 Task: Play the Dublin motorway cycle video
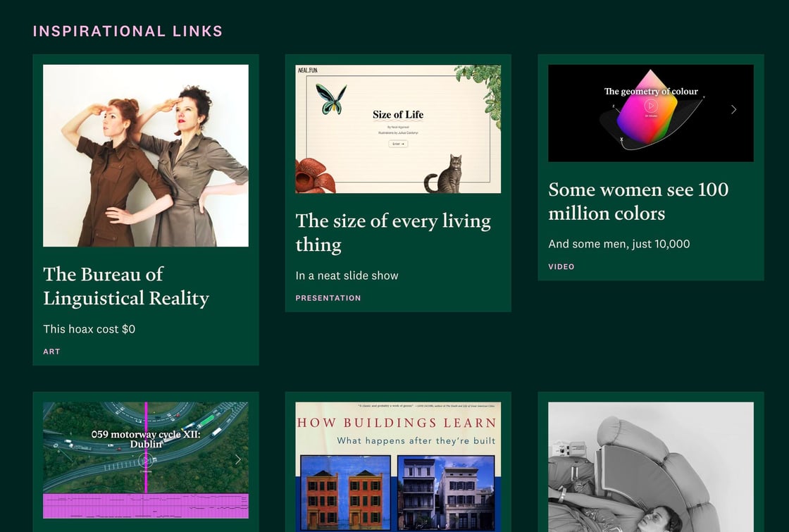pyautogui.click(x=146, y=459)
